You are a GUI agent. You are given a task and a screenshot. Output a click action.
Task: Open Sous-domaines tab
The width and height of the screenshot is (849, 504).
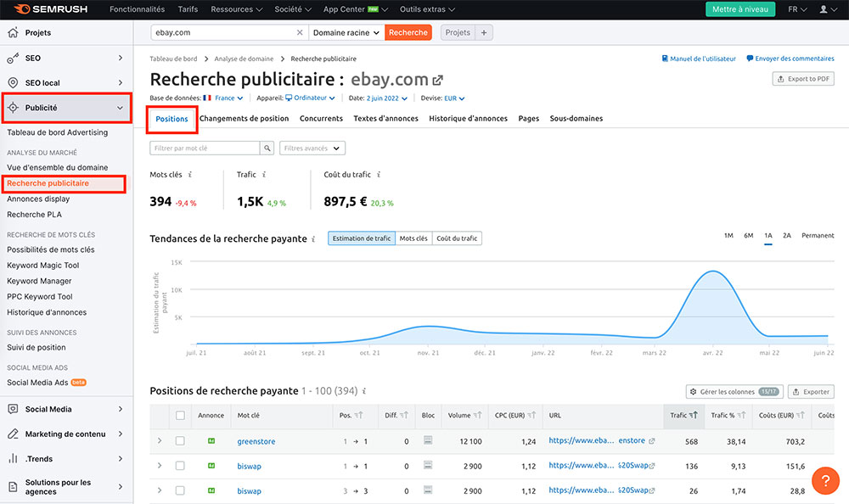[576, 119]
